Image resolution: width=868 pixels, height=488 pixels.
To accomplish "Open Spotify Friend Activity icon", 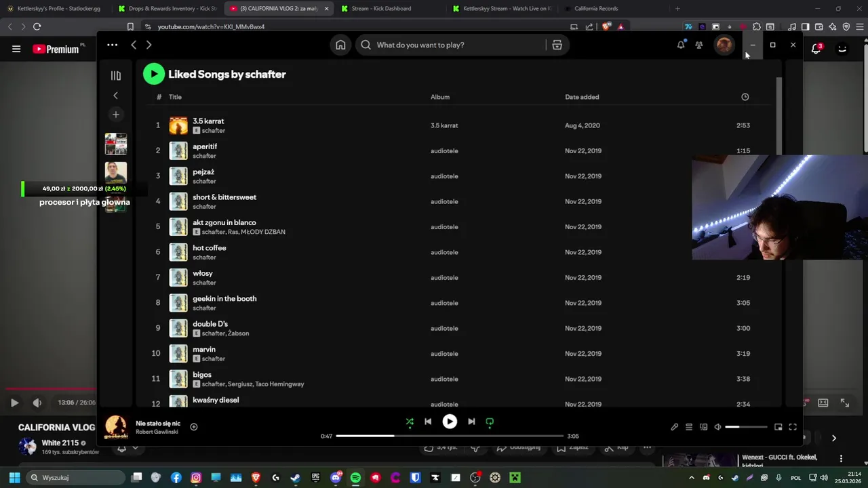I will coord(699,45).
